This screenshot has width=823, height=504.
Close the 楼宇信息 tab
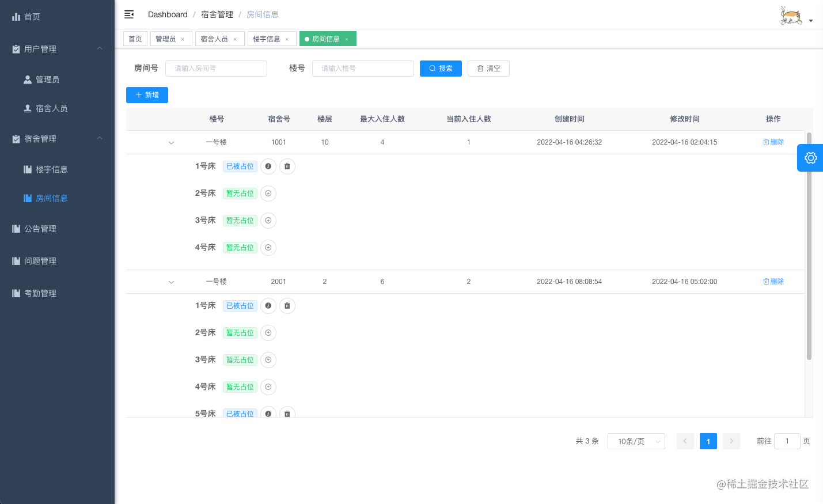click(x=287, y=39)
